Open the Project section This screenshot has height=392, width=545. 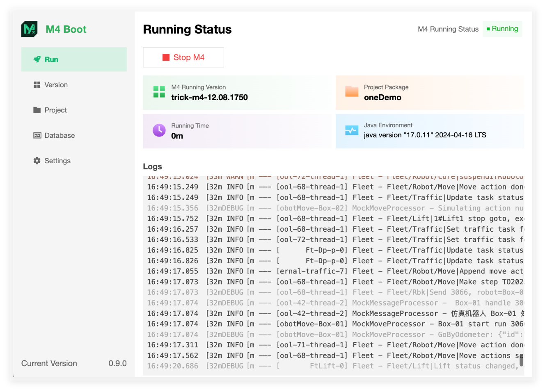tap(55, 110)
